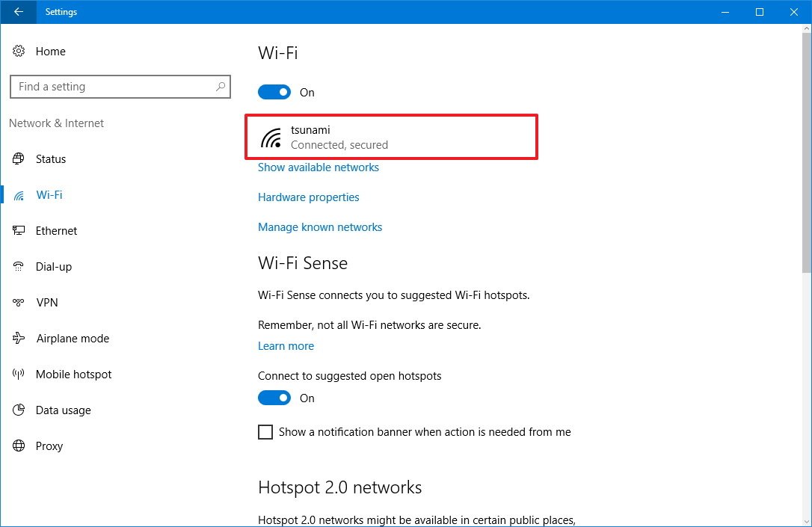This screenshot has height=527, width=812.
Task: Click the Ethernet monitor icon
Action: tap(19, 231)
